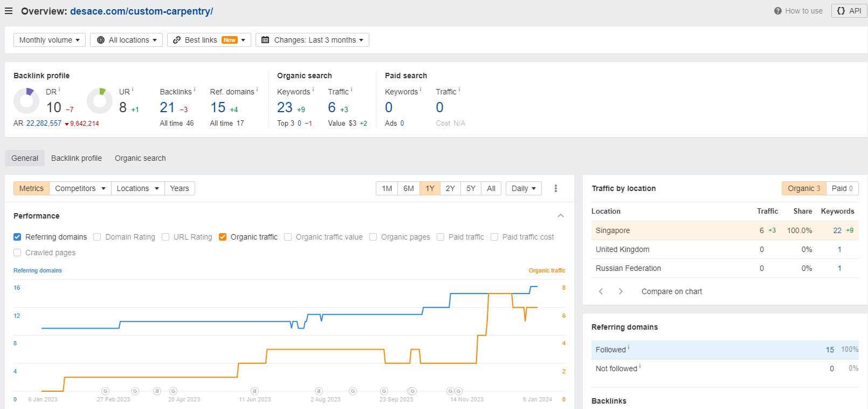This screenshot has height=409, width=868.
Task: Click the organic Traffic info icon
Action: (x=352, y=90)
